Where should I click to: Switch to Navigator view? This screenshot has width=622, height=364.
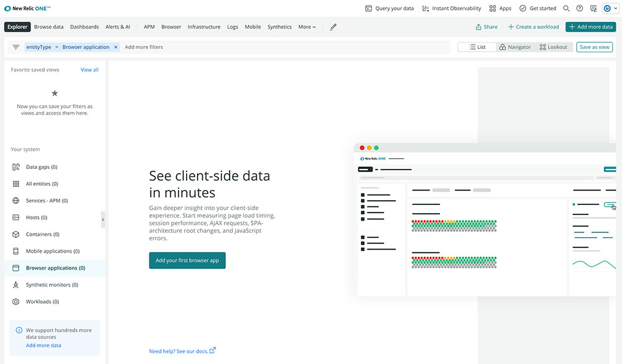coord(515,47)
